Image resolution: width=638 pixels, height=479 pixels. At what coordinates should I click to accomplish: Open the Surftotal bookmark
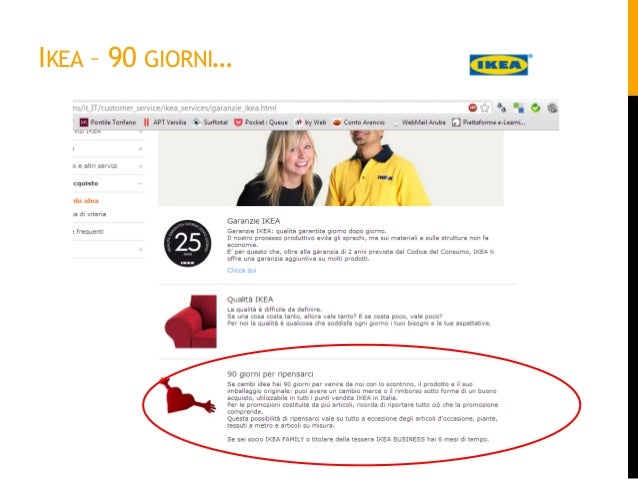pyautogui.click(x=210, y=122)
